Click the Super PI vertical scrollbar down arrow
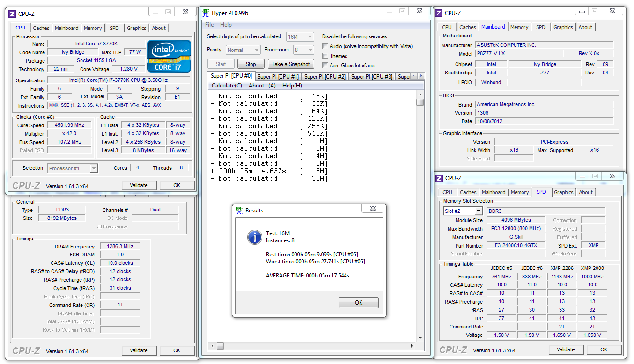The height and width of the screenshot is (364, 634). (420, 338)
